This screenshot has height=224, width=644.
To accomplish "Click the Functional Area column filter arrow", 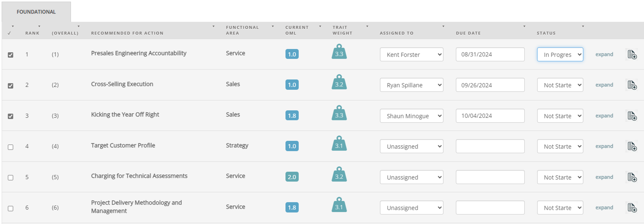I will tap(273, 26).
